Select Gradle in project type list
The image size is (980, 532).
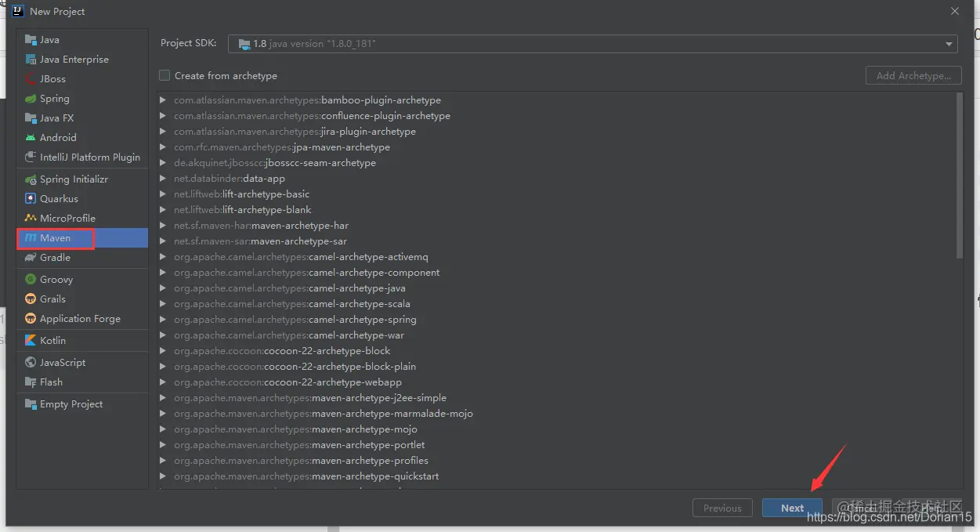click(x=56, y=258)
